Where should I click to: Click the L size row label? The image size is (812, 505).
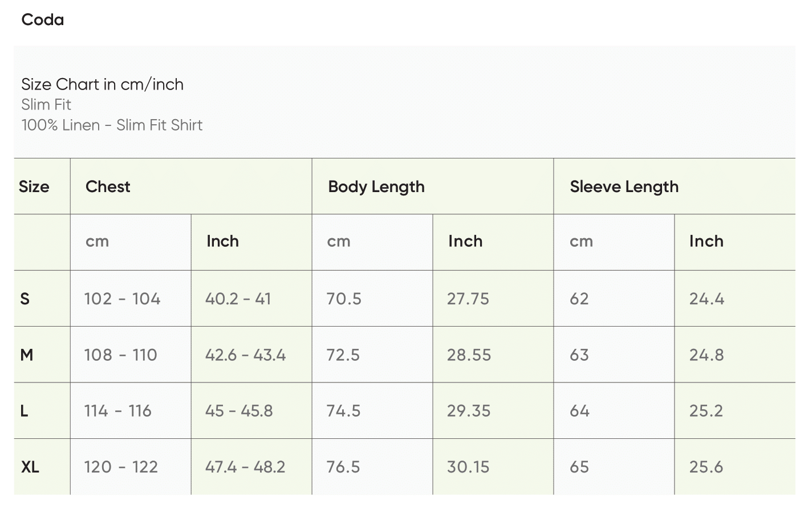pyautogui.click(x=25, y=411)
